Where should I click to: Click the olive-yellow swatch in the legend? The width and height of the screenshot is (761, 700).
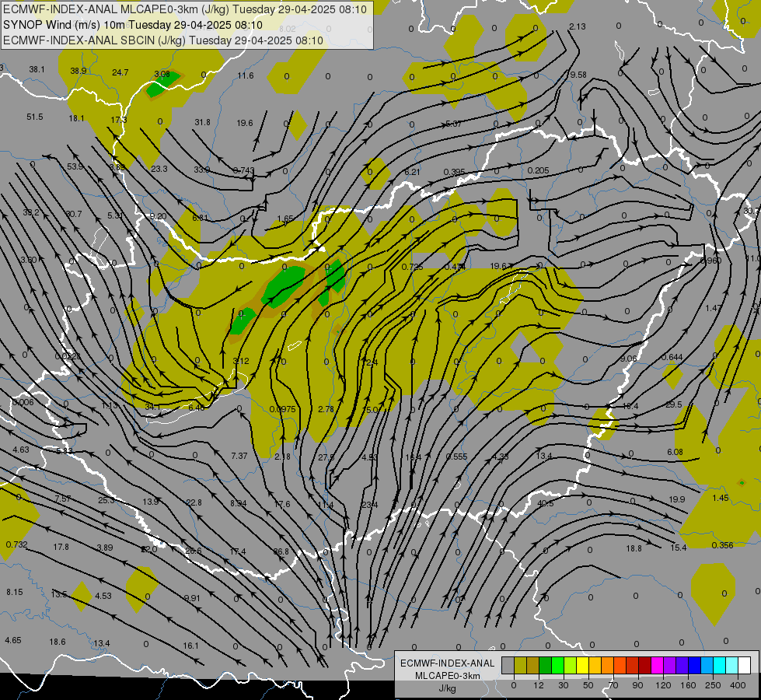(520, 665)
